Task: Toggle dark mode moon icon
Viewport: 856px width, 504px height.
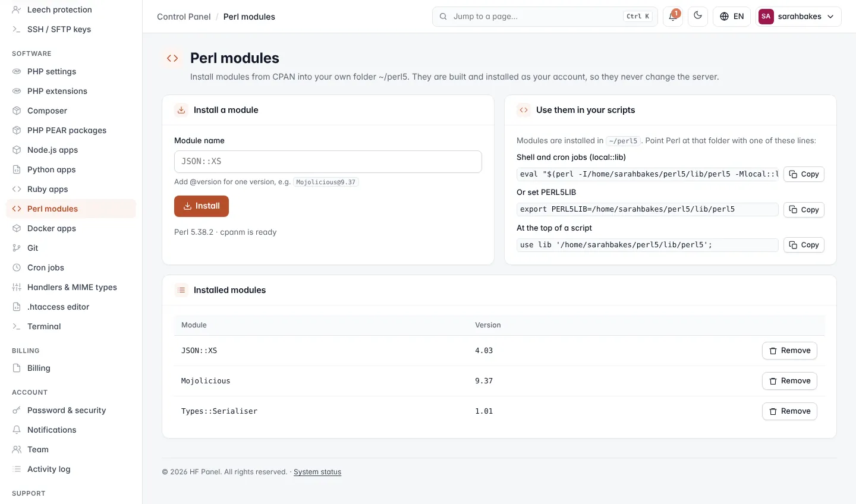Action: pyautogui.click(x=698, y=17)
